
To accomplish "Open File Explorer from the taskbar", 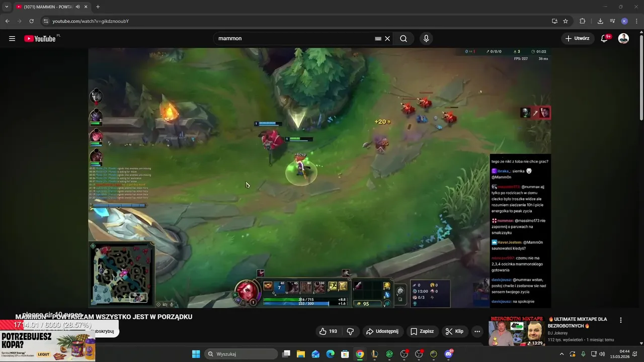I will (301, 354).
